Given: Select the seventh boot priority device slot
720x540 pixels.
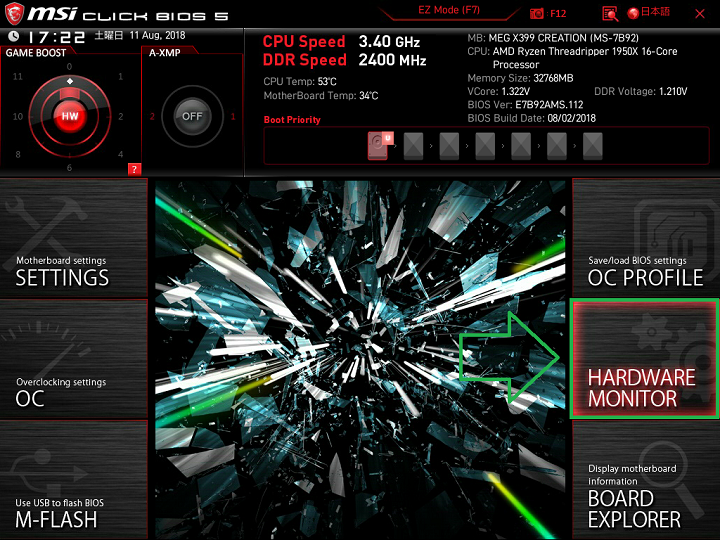Looking at the screenshot, I should point(592,146).
